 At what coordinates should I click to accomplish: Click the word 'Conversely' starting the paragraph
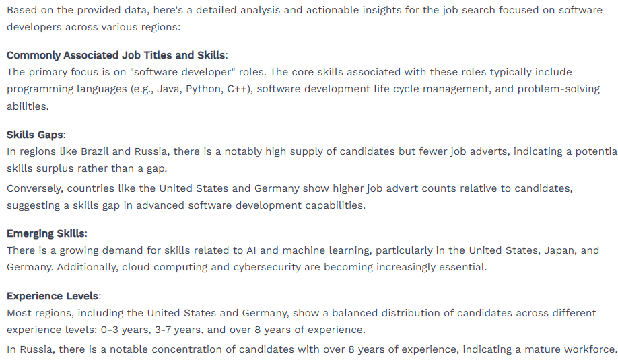(34, 188)
